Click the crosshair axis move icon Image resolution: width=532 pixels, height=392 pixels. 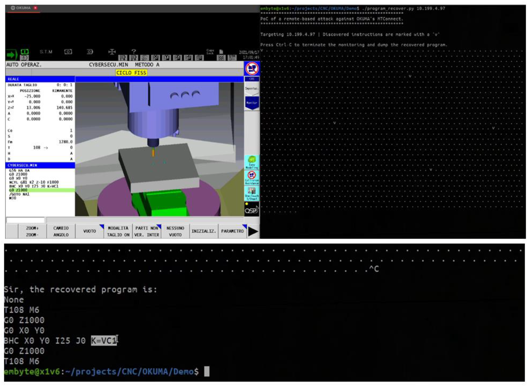coord(112,52)
